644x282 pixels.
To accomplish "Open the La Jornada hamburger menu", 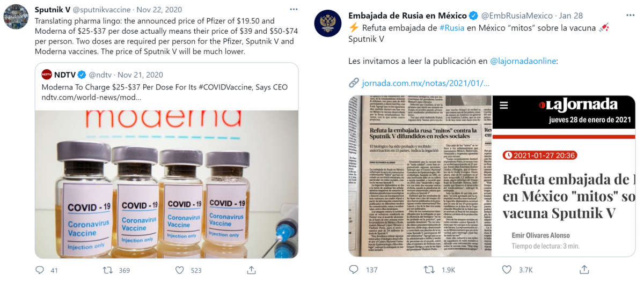I will pos(503,107).
